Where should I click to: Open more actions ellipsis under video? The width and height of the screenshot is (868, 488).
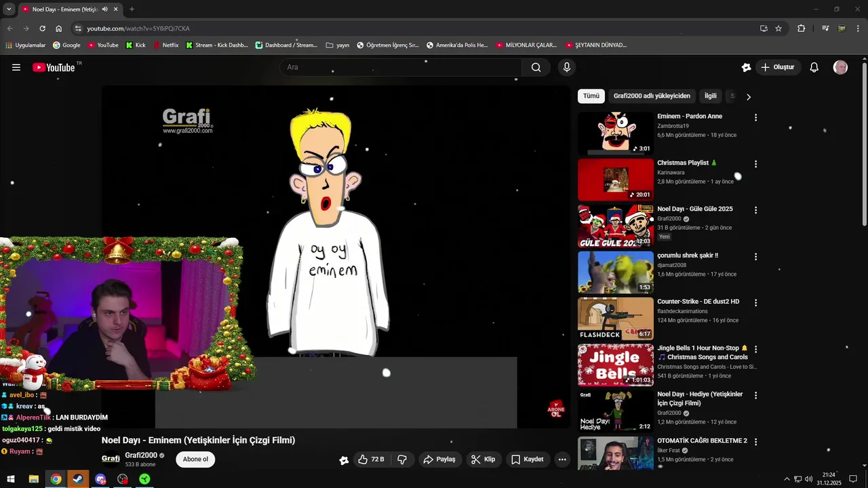(x=562, y=460)
